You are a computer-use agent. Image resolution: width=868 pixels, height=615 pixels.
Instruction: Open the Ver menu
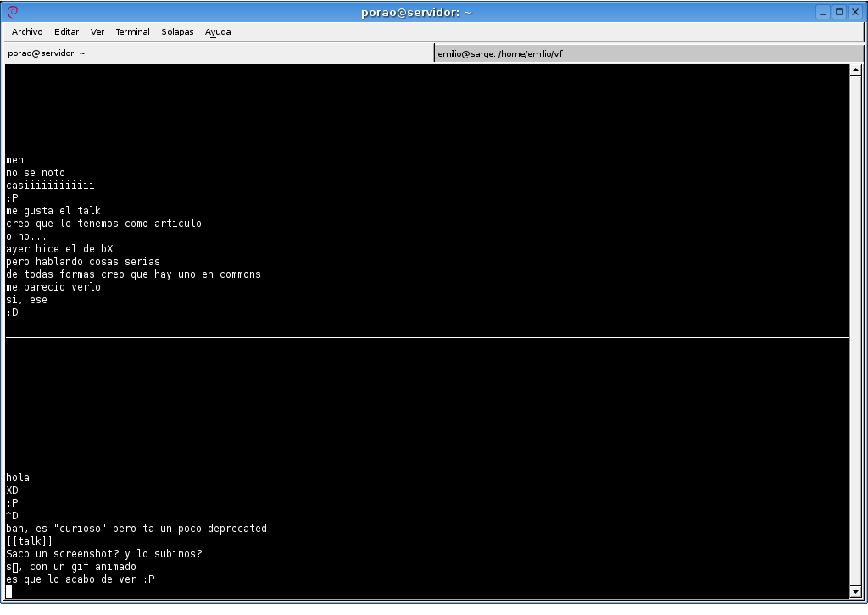click(x=97, y=32)
